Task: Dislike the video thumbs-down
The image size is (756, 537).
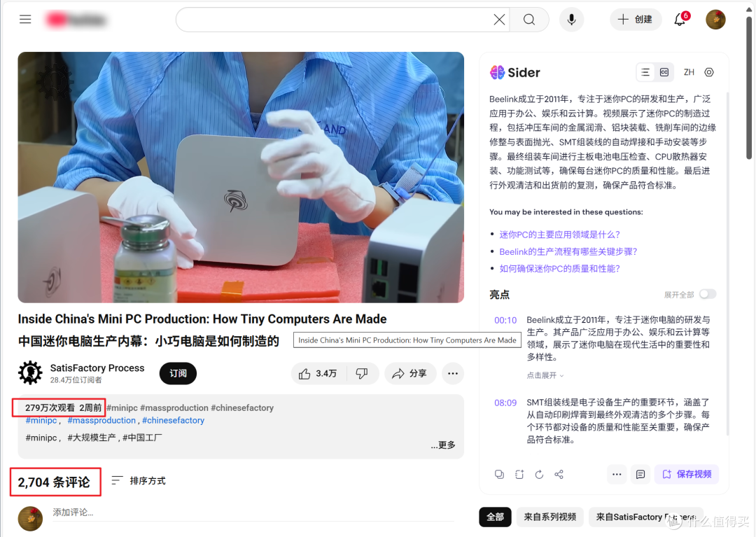Action: coord(362,374)
